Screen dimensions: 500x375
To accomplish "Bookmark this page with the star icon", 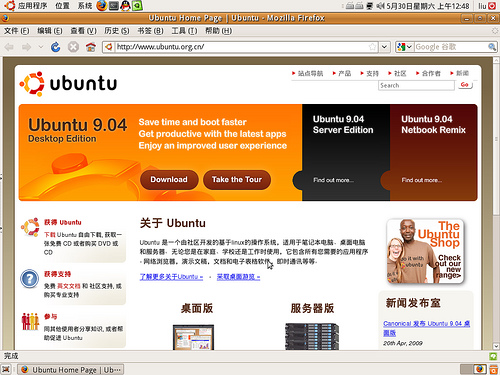I will (373, 47).
